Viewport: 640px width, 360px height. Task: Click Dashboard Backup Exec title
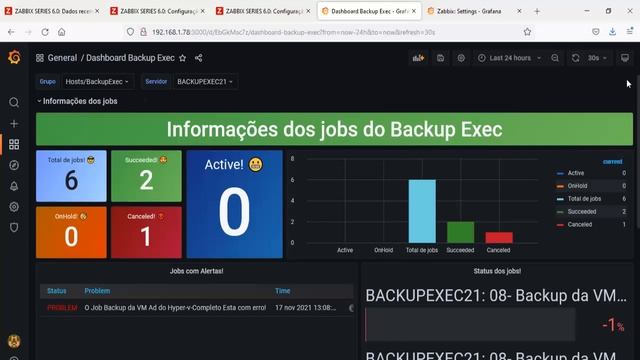click(x=130, y=58)
